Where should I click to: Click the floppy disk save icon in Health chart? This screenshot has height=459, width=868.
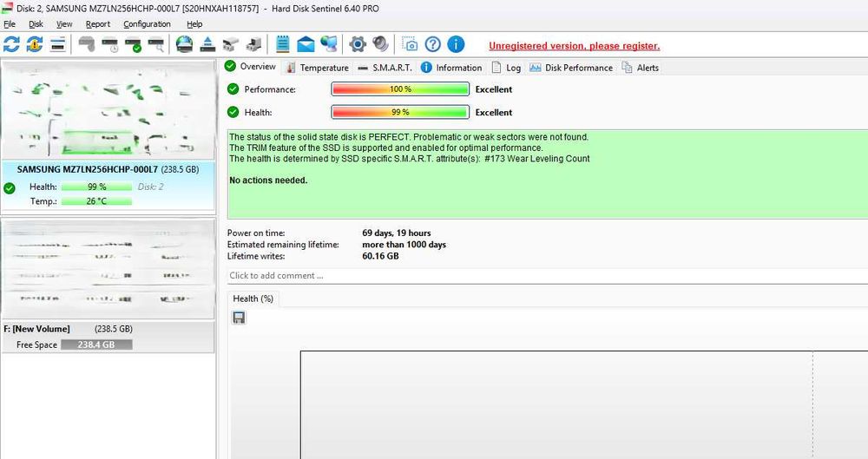click(239, 318)
